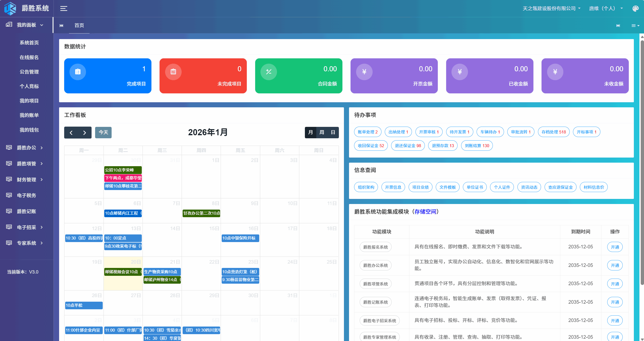Click the 10点中银保险开标 calendar event

pyautogui.click(x=240, y=238)
